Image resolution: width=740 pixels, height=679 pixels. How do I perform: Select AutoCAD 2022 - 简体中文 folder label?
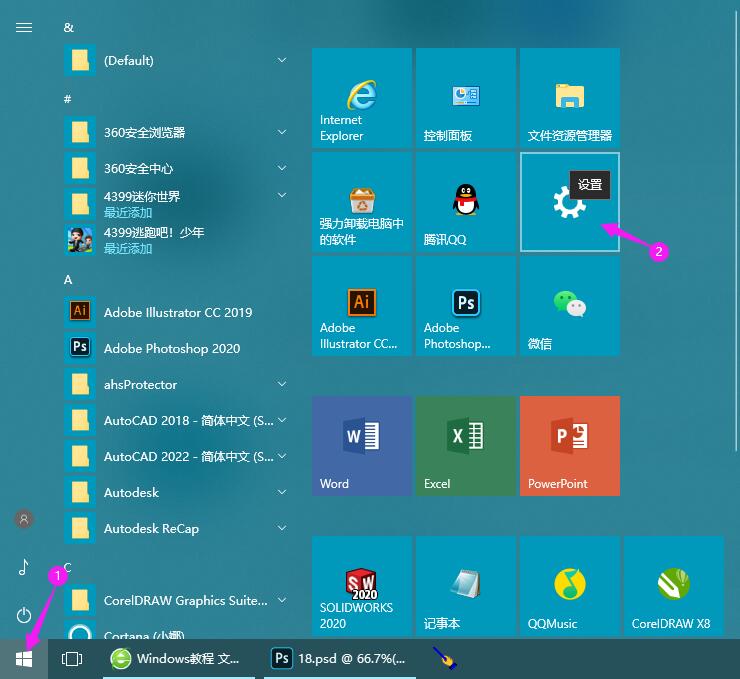click(x=188, y=456)
